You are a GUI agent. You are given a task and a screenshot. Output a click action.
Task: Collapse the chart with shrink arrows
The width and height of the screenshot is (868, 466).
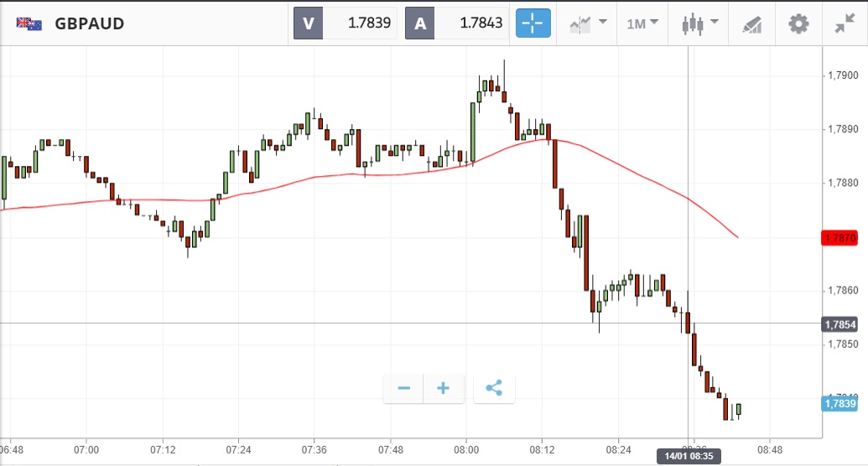pos(845,23)
